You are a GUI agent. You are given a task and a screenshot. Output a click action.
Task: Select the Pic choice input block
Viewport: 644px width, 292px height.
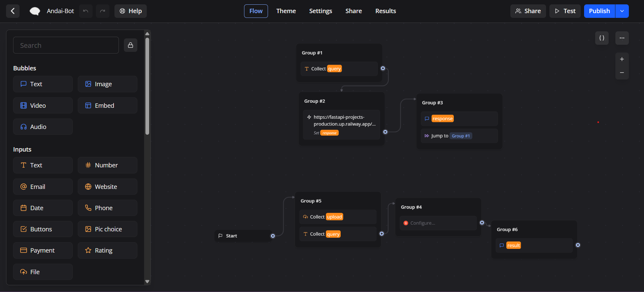(x=107, y=229)
